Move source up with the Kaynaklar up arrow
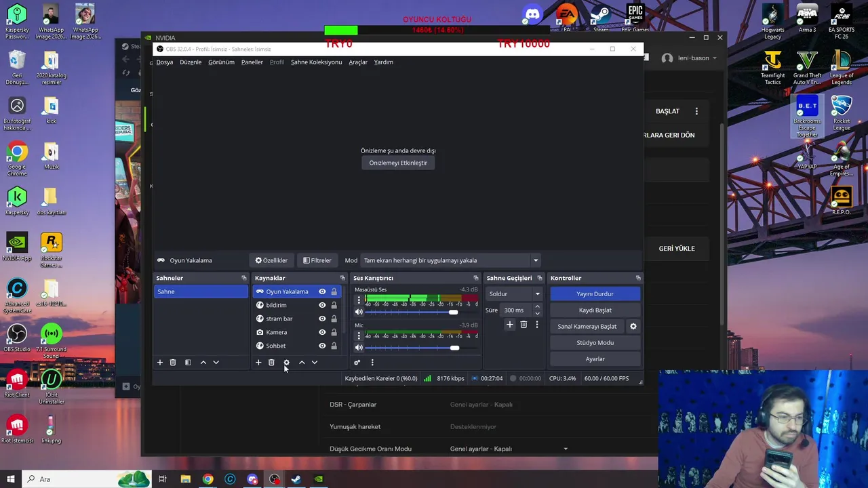Viewport: 868px width, 488px height. [x=302, y=363]
